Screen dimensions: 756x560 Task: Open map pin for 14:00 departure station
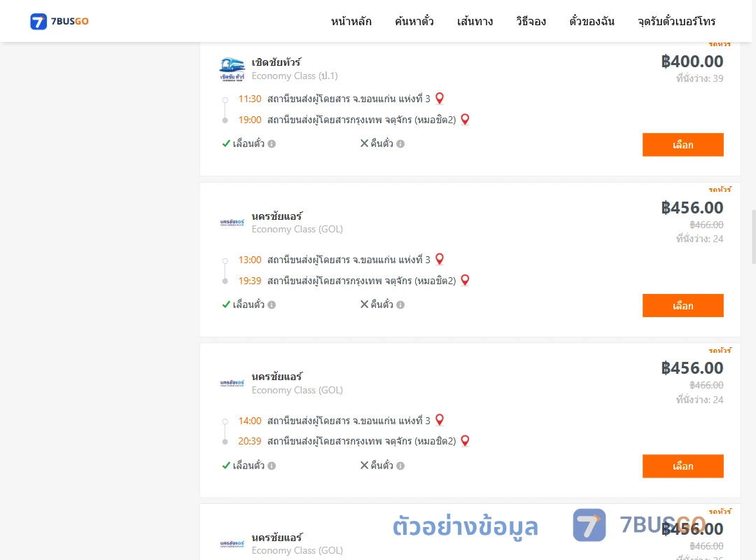point(439,420)
